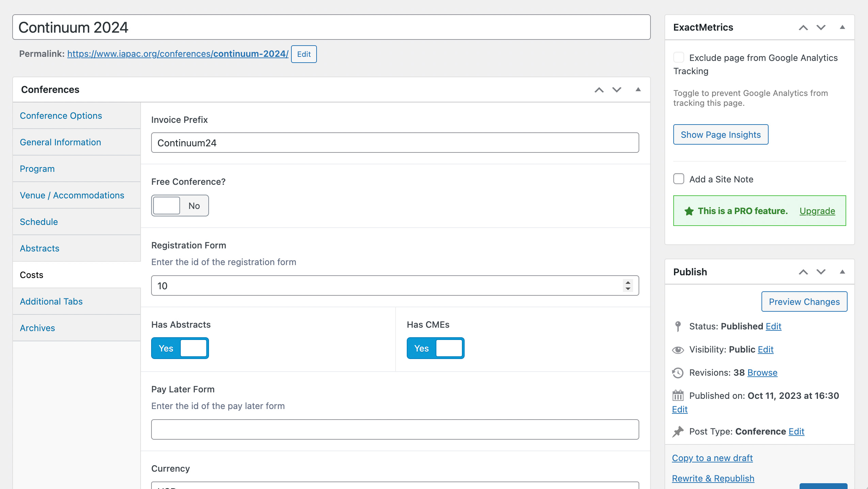Edit the Public visibility
The height and width of the screenshot is (489, 868).
click(x=766, y=349)
